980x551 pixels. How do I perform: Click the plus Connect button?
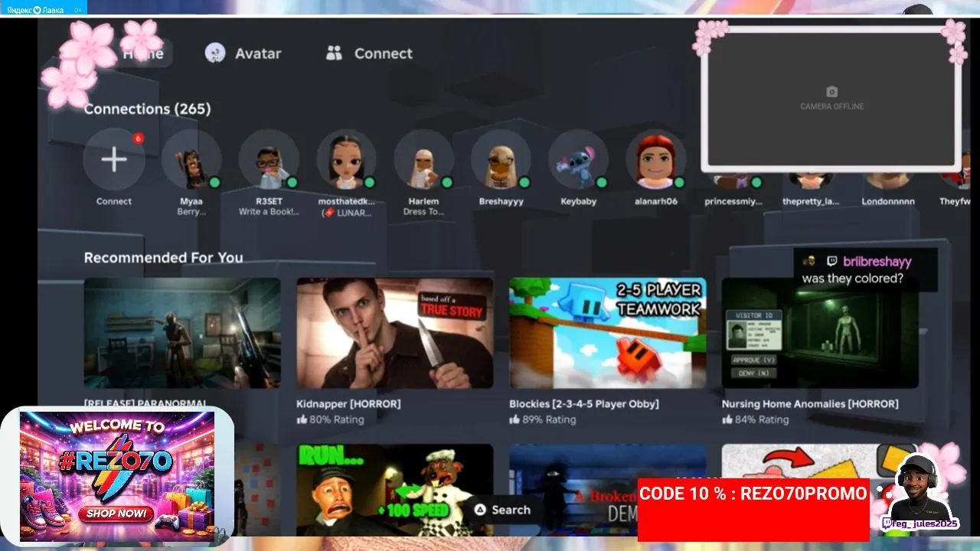pyautogui.click(x=113, y=159)
